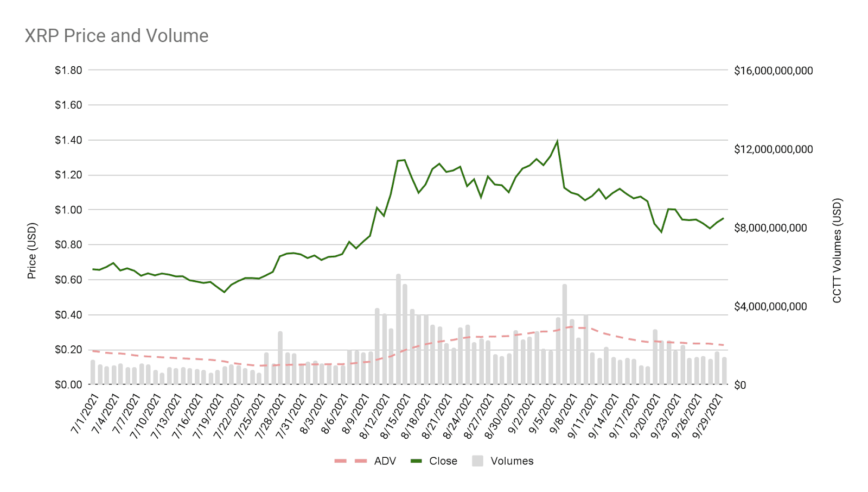Click the ADV dashed legend swatch
The width and height of the screenshot is (868, 492).
pos(350,461)
